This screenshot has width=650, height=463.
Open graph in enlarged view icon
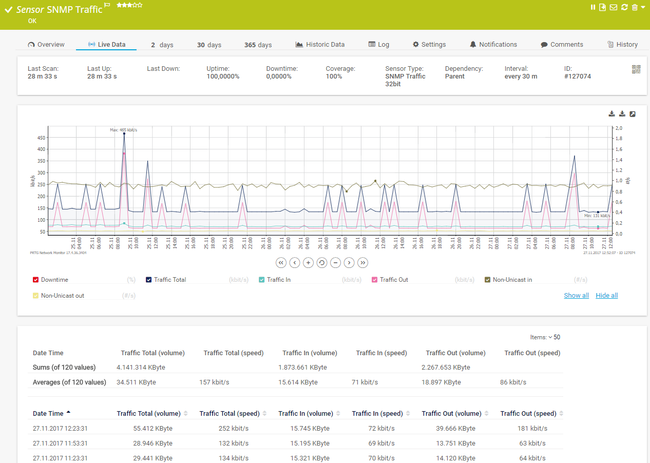pos(634,114)
